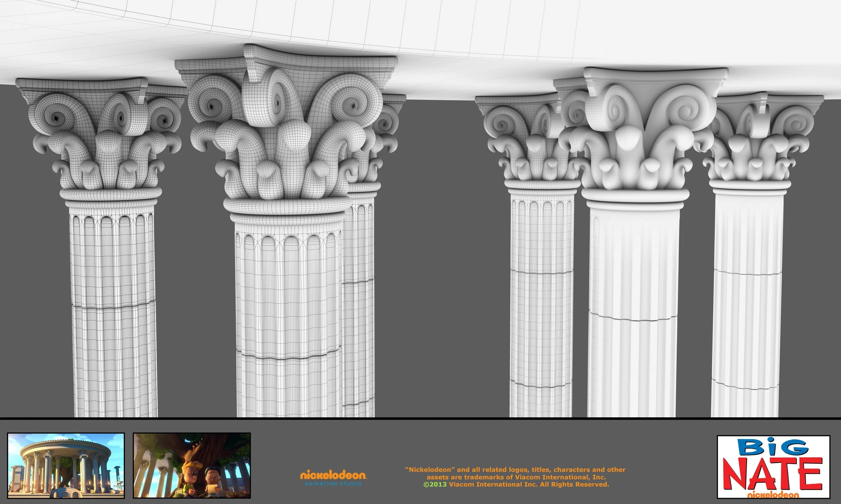Viewport: 841px width, 504px height.
Task: Click the seam line on leftmost wireframe shaft
Action: 114,307
